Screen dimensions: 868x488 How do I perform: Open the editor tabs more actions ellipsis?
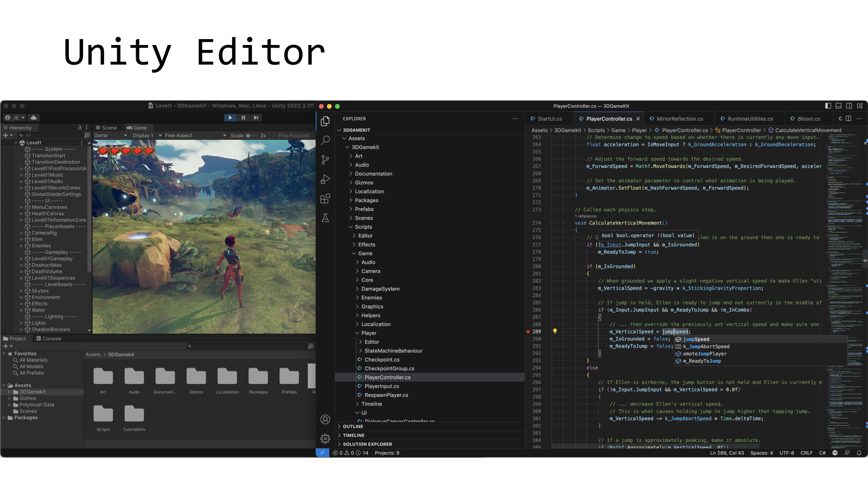pos(859,119)
